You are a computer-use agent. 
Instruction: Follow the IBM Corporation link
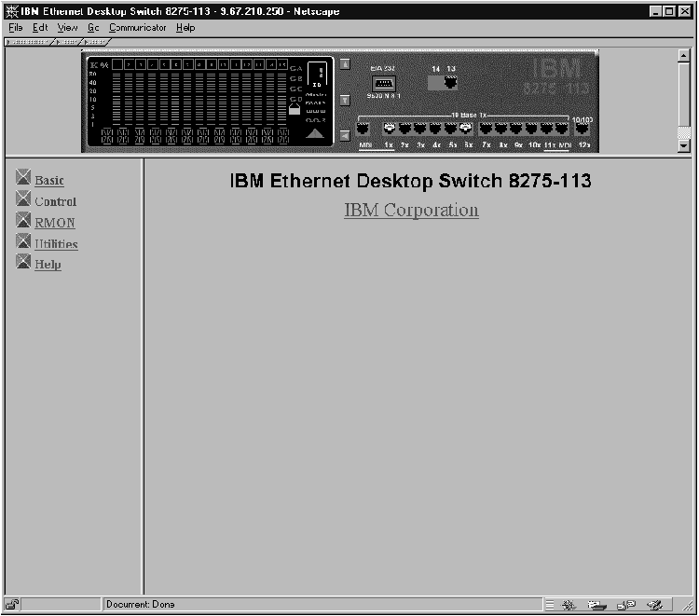click(411, 210)
